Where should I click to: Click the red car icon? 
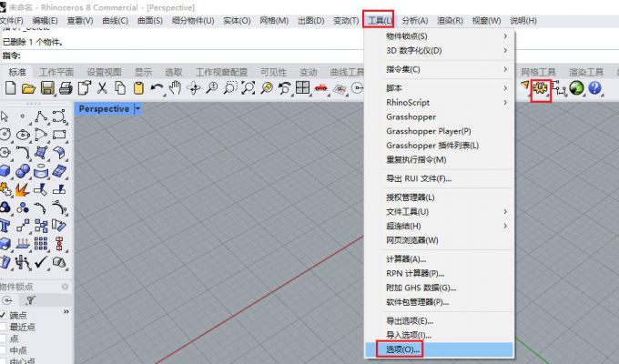coord(321,87)
